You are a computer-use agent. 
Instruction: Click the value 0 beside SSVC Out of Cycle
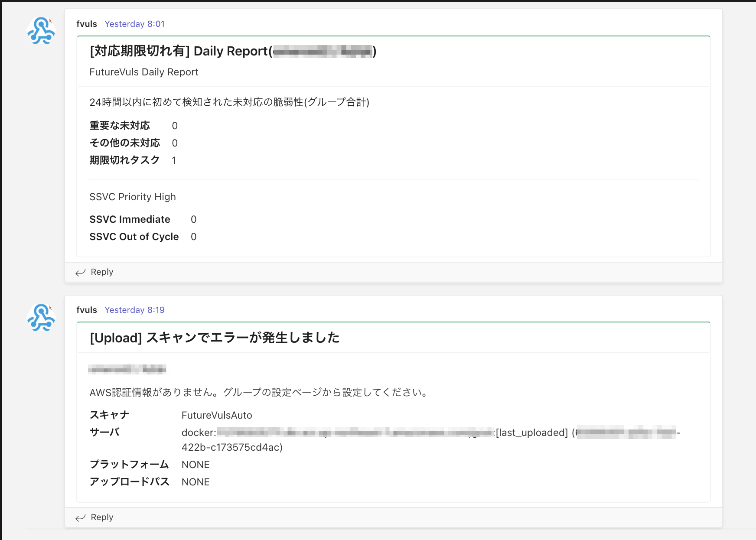pyautogui.click(x=194, y=237)
